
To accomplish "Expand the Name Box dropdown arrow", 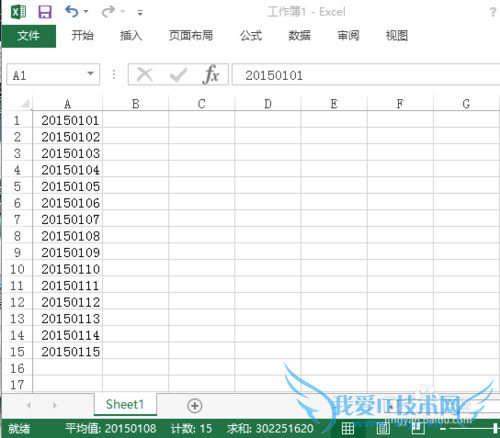I will 90,74.
